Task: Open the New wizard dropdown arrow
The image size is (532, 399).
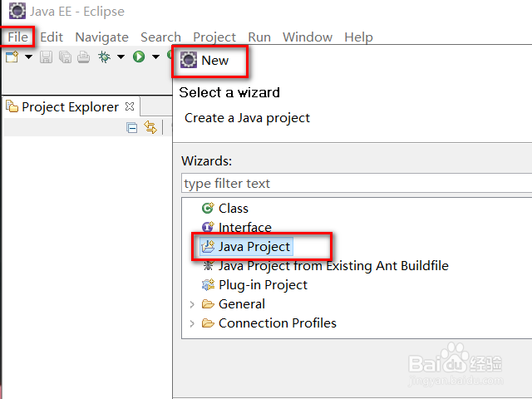Action: pyautogui.click(x=28, y=57)
